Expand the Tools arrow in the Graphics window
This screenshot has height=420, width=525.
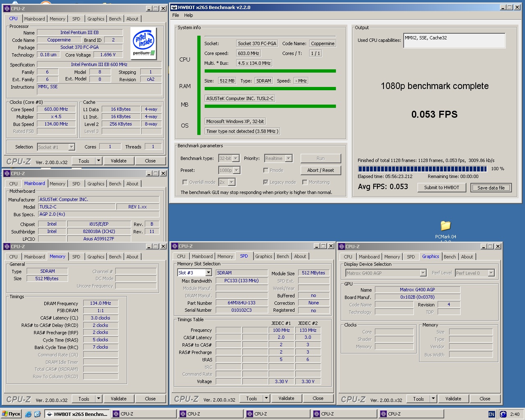pos(433,399)
